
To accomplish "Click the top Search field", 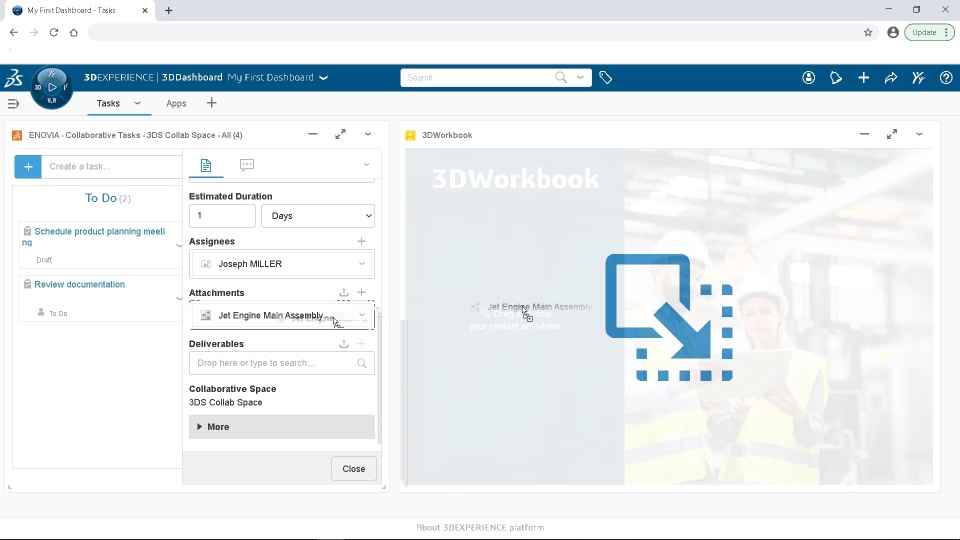I will pyautogui.click(x=478, y=78).
